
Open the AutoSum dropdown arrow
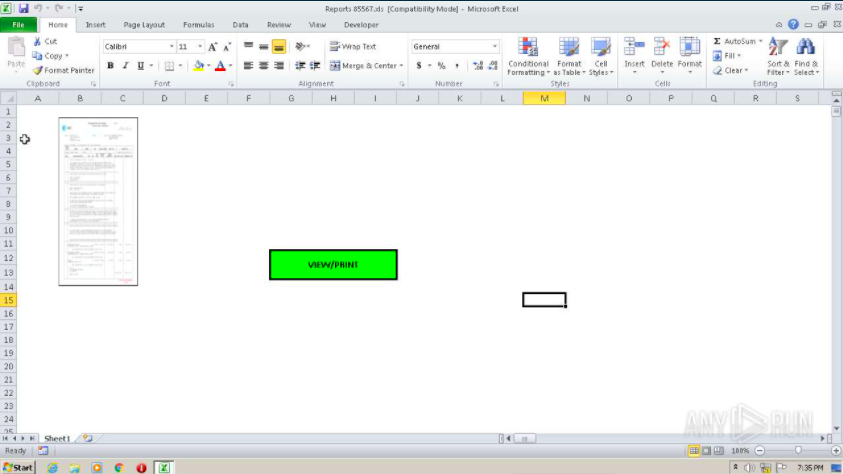tap(761, 42)
